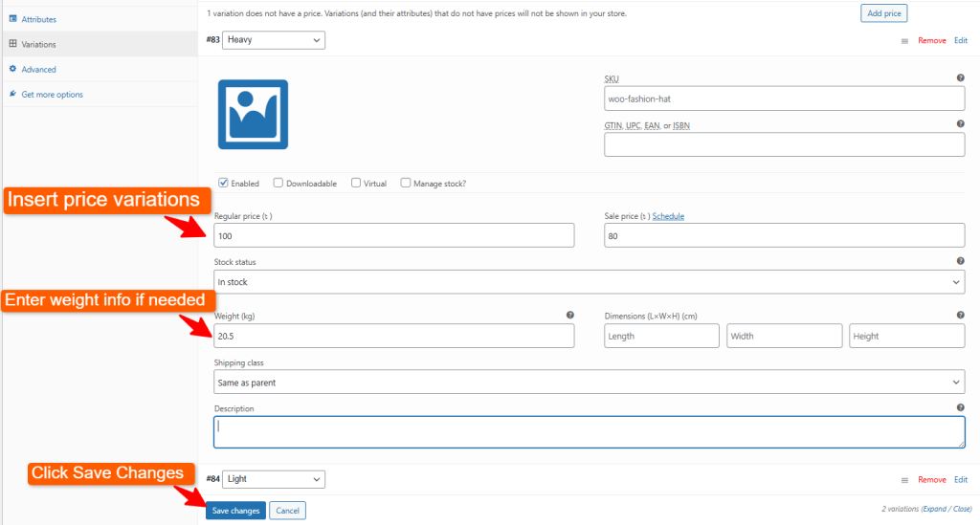Viewport: 980px width, 525px height.
Task: Click the Description help tooltip icon
Action: 960,407
